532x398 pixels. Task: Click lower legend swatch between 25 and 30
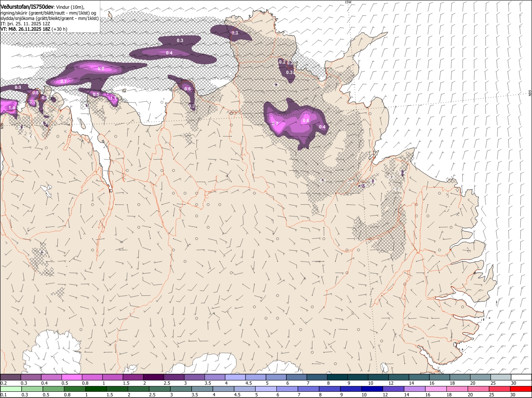tap(500, 389)
